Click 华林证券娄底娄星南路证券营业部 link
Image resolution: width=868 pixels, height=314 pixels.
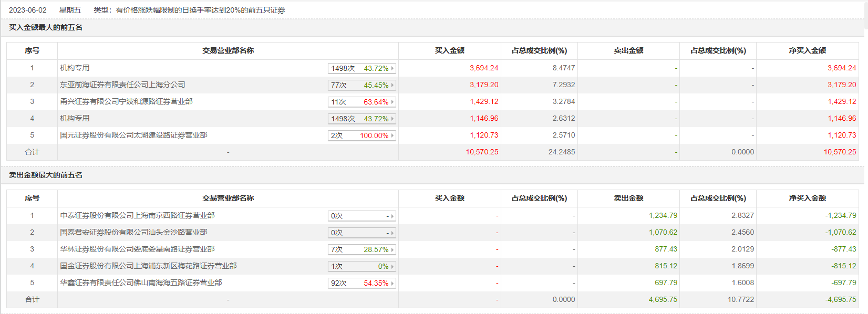137,249
